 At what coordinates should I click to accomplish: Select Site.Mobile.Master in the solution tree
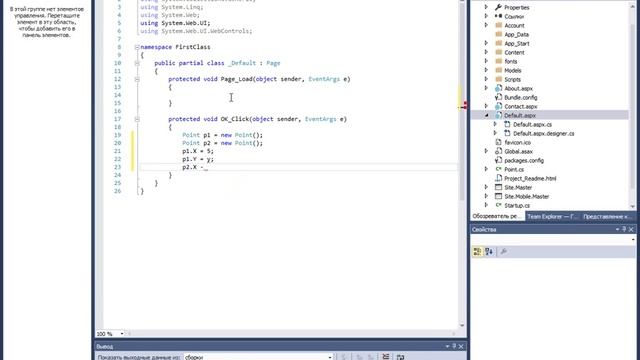click(527, 196)
